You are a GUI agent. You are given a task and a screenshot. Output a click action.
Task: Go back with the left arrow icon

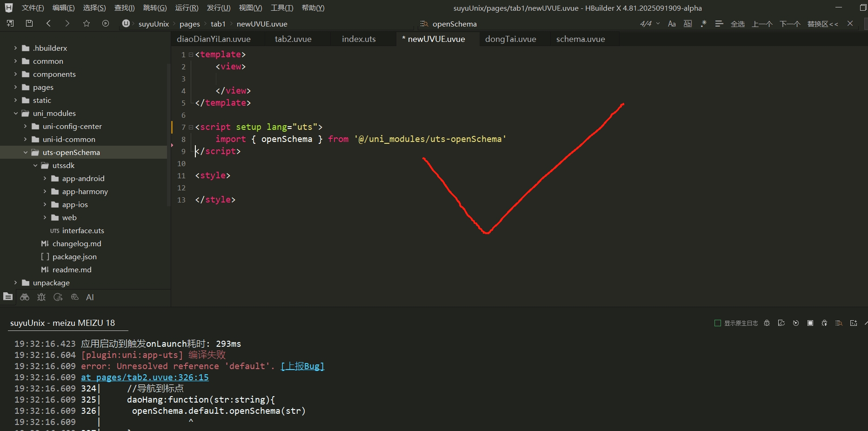pos(48,23)
